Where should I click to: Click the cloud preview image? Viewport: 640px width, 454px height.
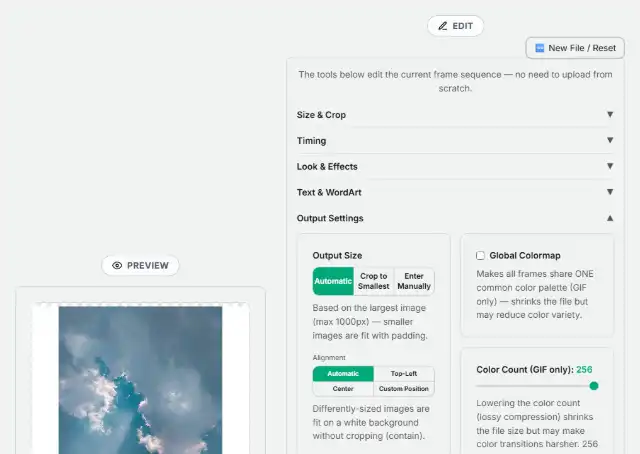[x=140, y=380]
